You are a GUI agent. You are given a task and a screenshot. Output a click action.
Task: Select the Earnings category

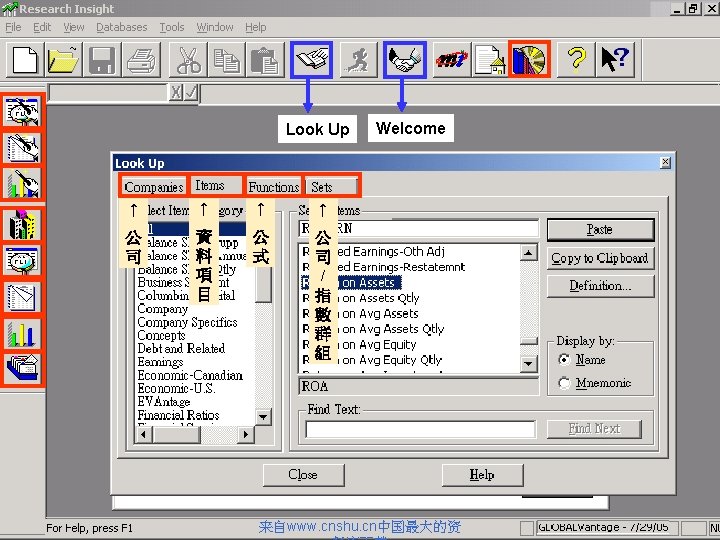coord(160,362)
